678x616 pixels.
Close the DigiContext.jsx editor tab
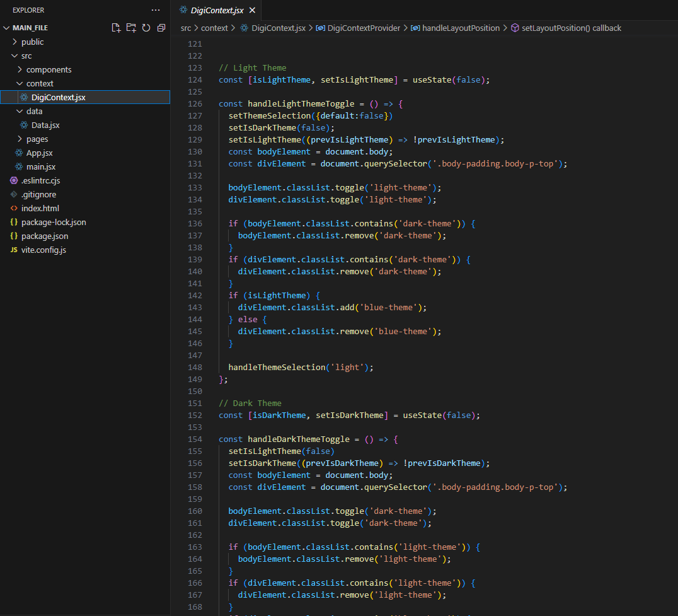point(252,11)
